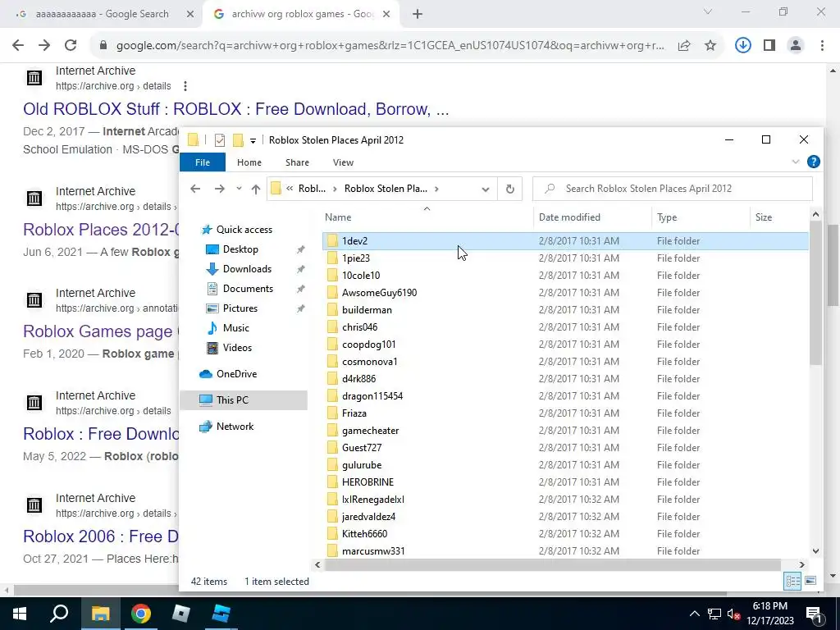Reload the Chrome page
The height and width of the screenshot is (630, 840).
point(71,46)
